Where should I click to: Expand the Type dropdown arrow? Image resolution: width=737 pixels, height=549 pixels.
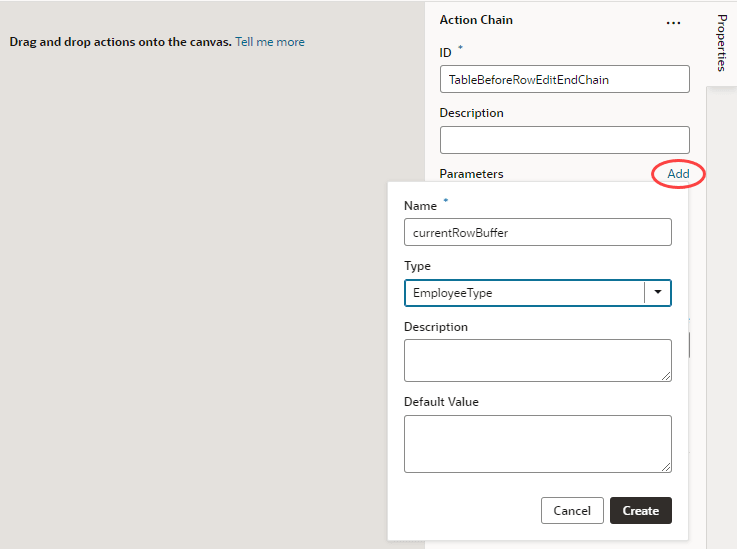point(658,293)
